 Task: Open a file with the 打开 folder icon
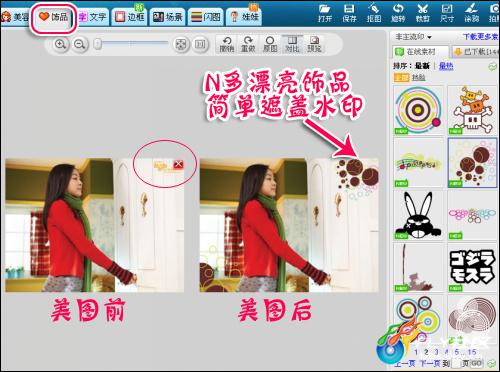pos(324,13)
